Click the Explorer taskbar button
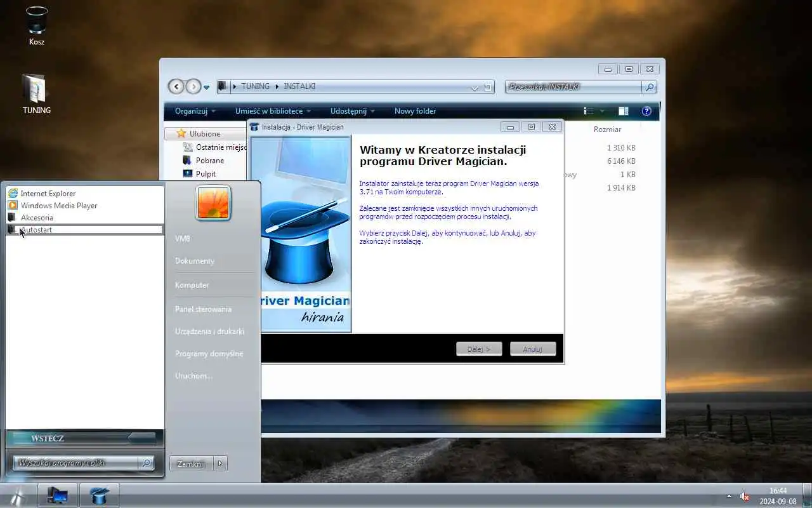This screenshot has height=508, width=812. point(58,496)
